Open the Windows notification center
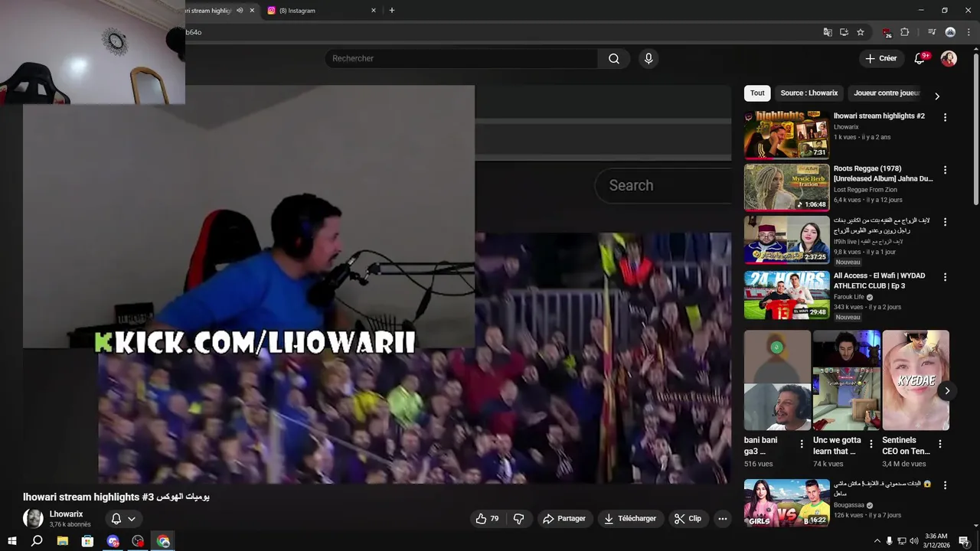 [964, 541]
